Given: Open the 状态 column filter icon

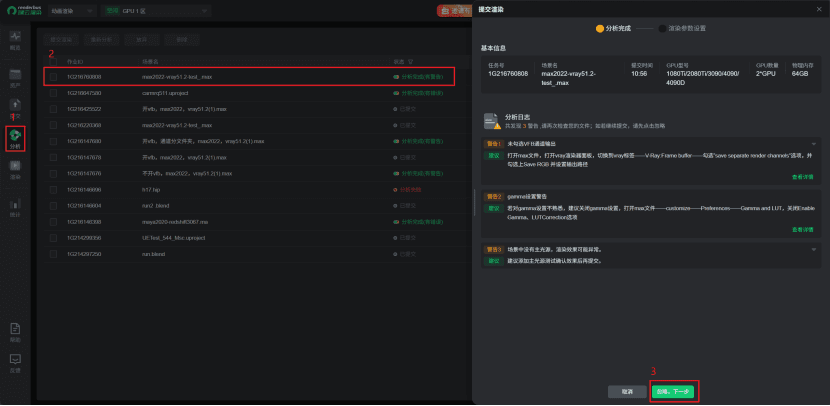Looking at the screenshot, I should tap(410, 61).
